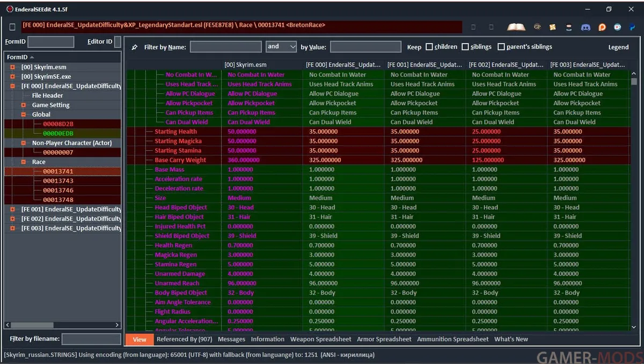Click the pin icon beside Filter by Name
The height and width of the screenshot is (364, 644).
135,47
